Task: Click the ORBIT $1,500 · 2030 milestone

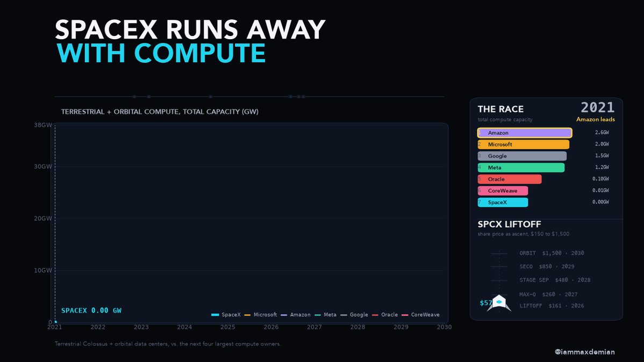Action: point(552,253)
